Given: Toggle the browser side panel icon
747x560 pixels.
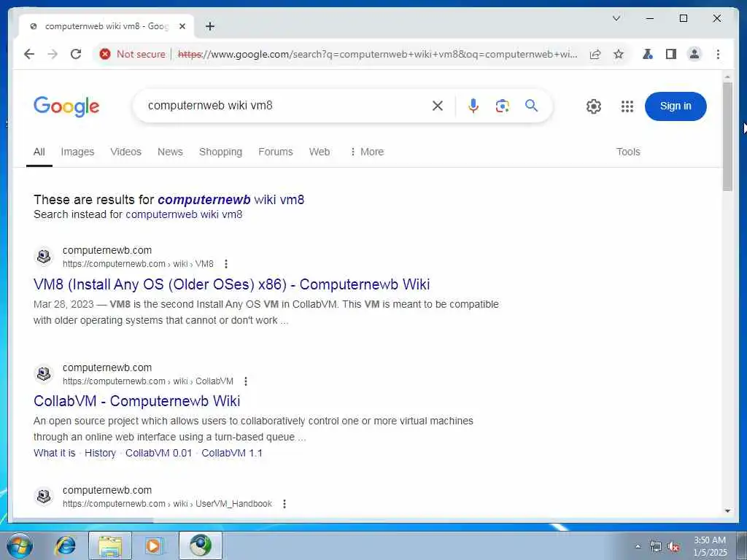Looking at the screenshot, I should tap(671, 54).
